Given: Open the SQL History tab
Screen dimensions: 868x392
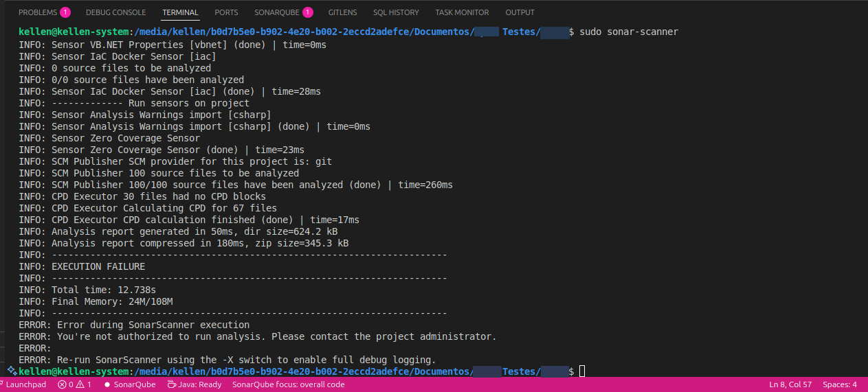Looking at the screenshot, I should click(x=396, y=12).
